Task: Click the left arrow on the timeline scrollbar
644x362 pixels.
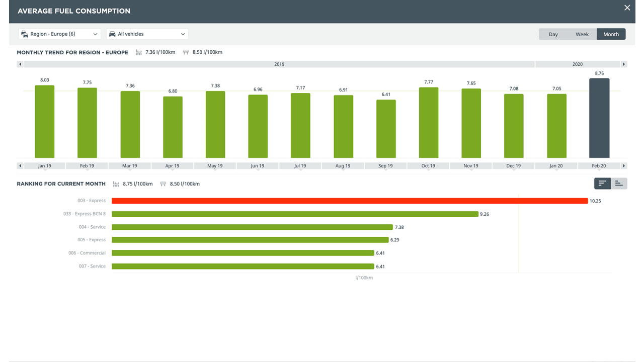Action: (x=20, y=64)
